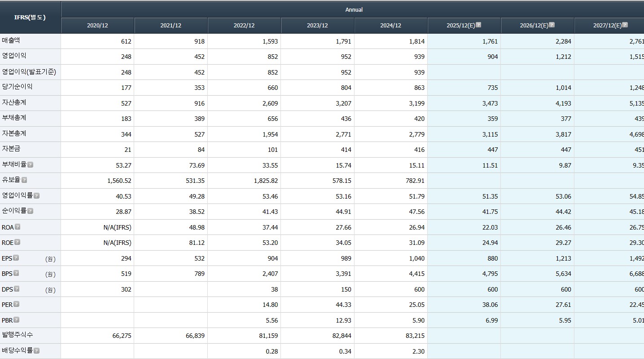Click the 2026/12(E) column header text
The height and width of the screenshot is (359, 644).
click(534, 26)
